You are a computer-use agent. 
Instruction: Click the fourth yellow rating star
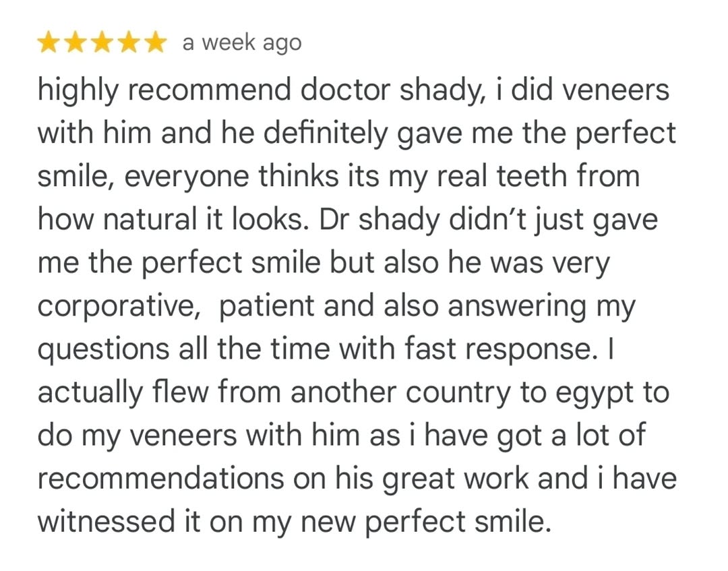pos(128,43)
